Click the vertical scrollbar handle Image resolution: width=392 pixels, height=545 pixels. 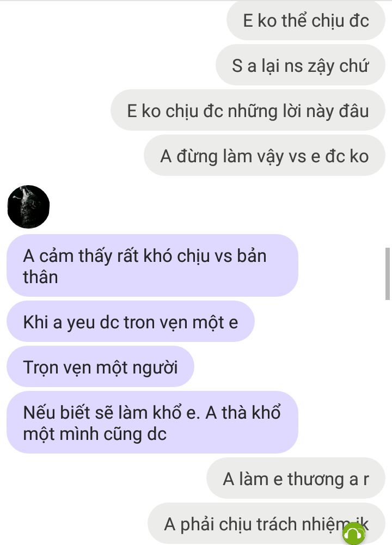(388, 273)
